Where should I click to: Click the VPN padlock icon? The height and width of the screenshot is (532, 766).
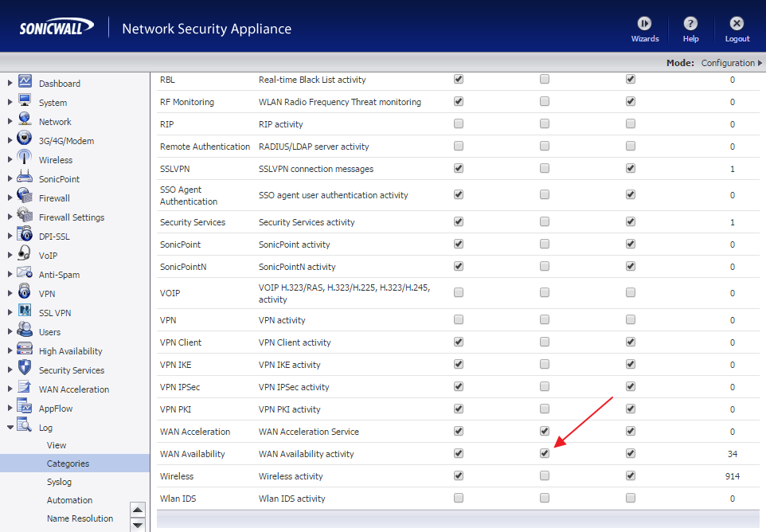coord(25,291)
